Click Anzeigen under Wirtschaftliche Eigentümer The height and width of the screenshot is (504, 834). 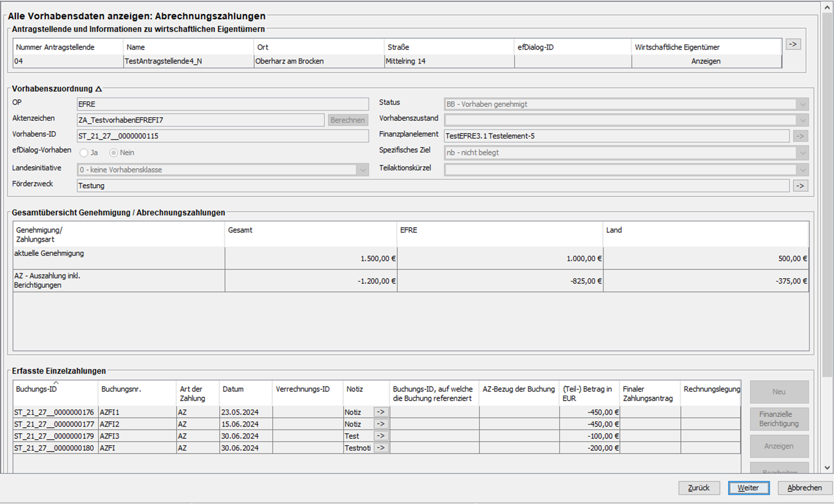point(706,61)
